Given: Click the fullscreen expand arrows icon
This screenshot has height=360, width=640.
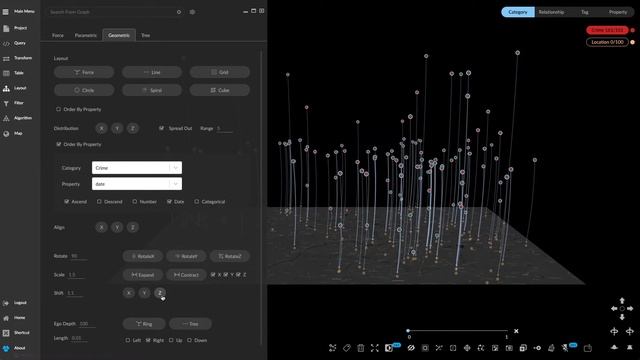Looking at the screenshot, I should pos(374,348).
